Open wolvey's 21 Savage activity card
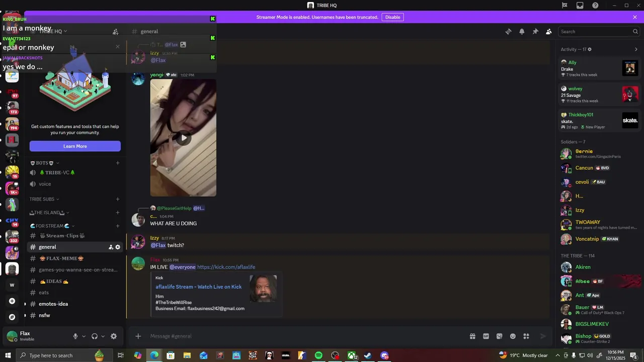The width and height of the screenshot is (644, 362). (x=599, y=95)
